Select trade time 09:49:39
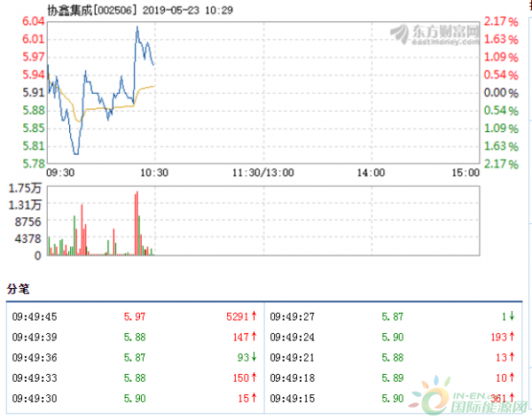Viewport: 532px width, 420px height. click(x=35, y=338)
